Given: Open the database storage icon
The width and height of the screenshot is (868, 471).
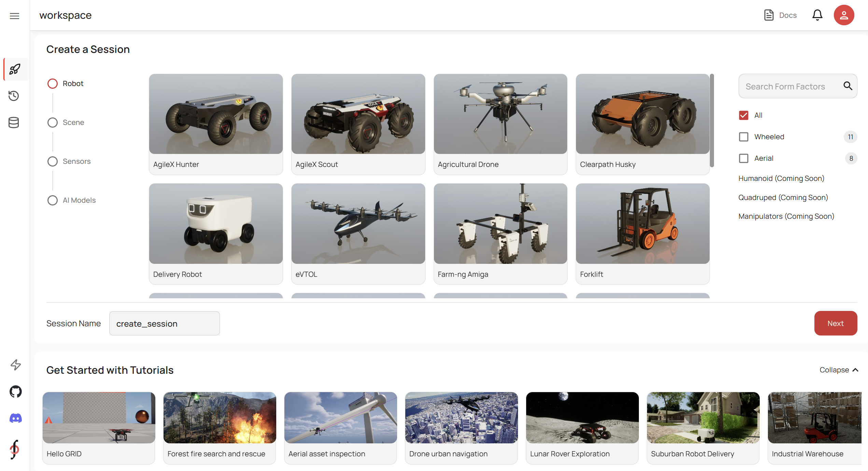Looking at the screenshot, I should click(14, 123).
